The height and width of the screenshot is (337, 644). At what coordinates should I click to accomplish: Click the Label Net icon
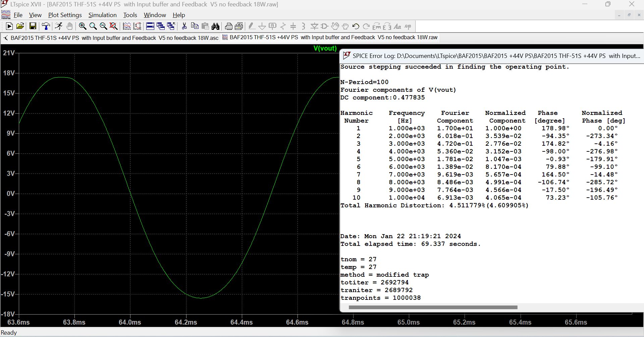(x=273, y=26)
